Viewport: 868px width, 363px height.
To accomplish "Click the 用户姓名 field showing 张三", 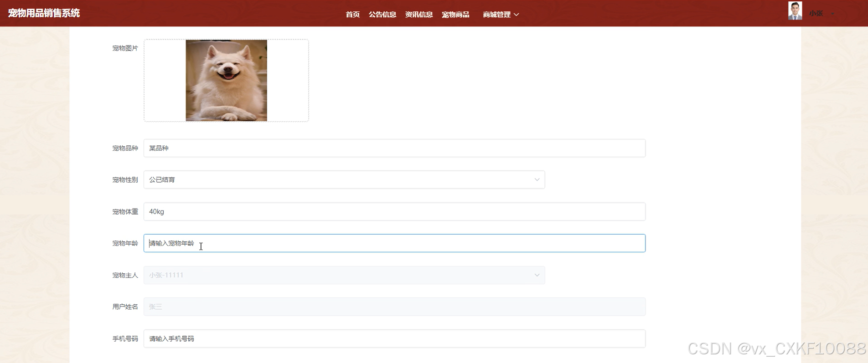I will tap(394, 307).
